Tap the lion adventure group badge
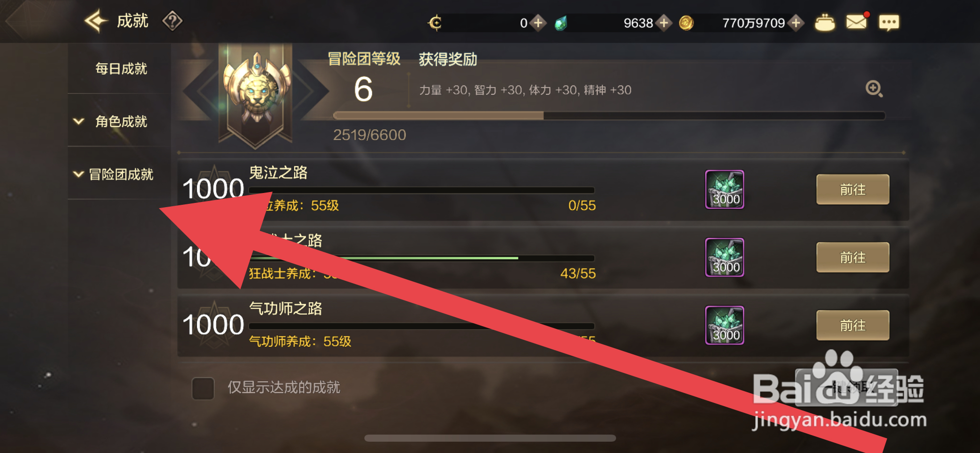This screenshot has height=453, width=980. 256,94
